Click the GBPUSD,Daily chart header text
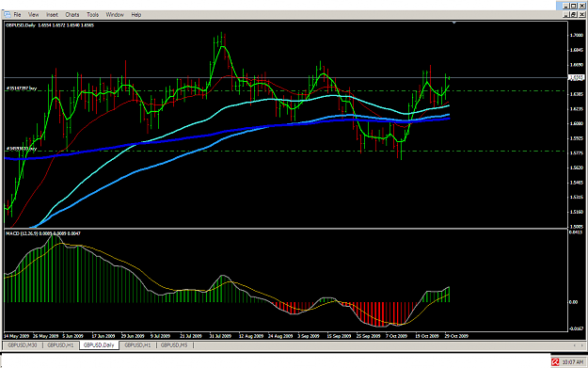The height and width of the screenshot is (368, 588). tap(50, 25)
